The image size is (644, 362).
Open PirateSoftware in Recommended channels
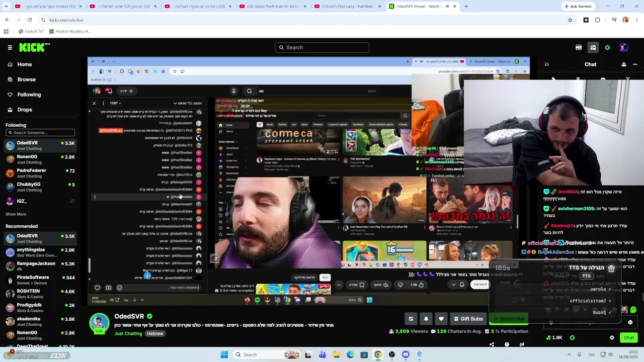pos(40,280)
